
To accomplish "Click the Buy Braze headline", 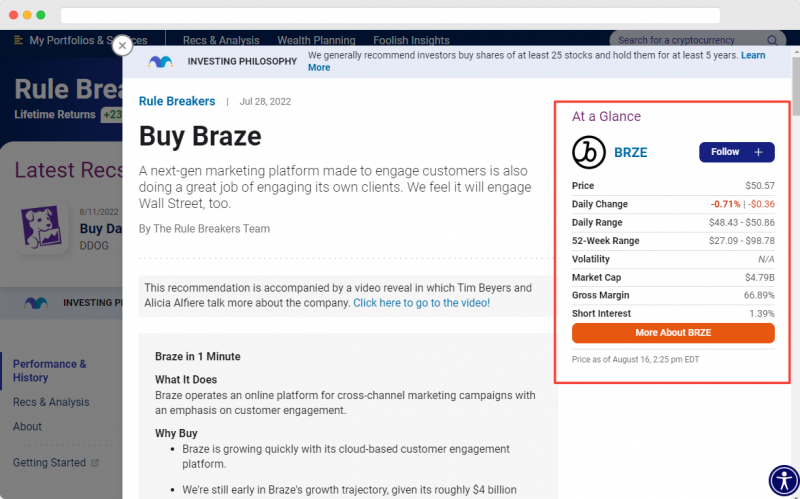I will [x=200, y=136].
